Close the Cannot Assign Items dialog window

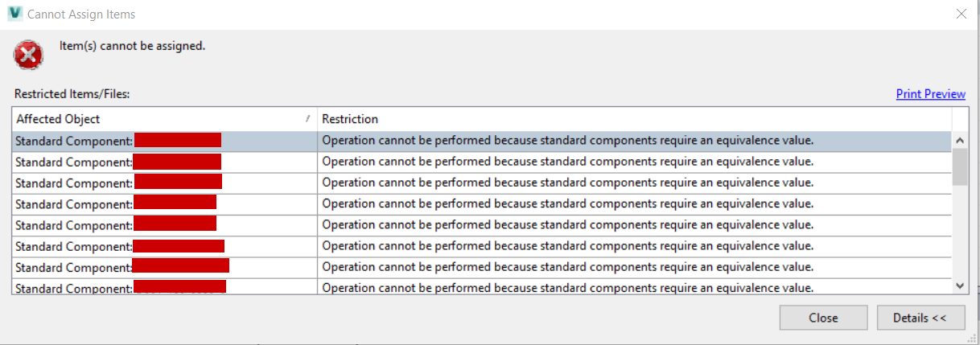point(960,14)
